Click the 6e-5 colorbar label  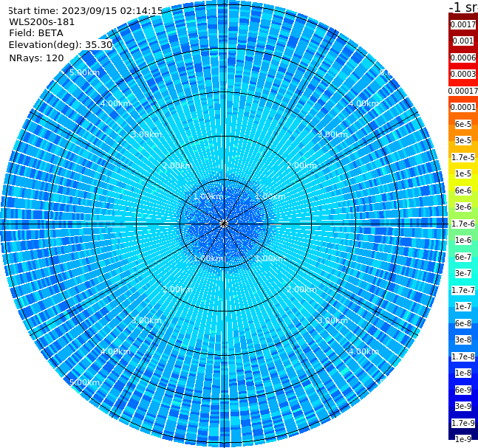[x=463, y=124]
